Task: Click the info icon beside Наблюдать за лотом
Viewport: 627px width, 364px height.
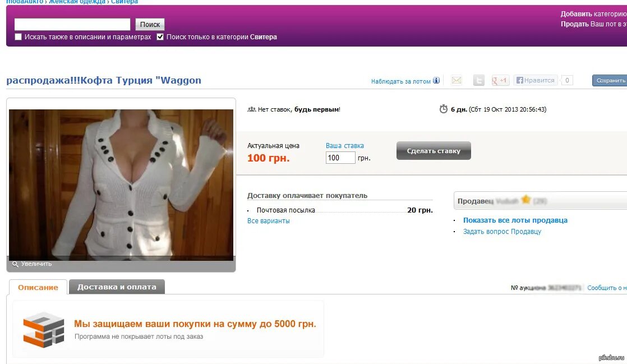Action: pyautogui.click(x=436, y=80)
